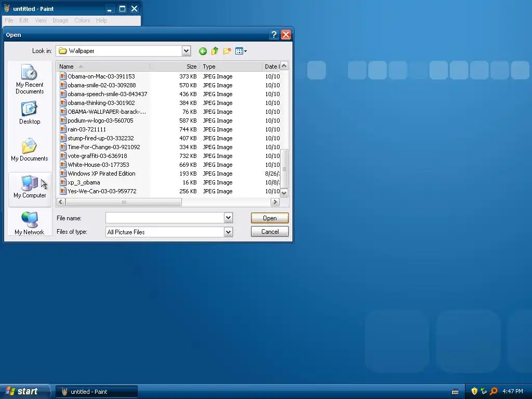Screen dimensions: 532x399
Task: Jump to Desktop in places bar
Action: point(30,113)
